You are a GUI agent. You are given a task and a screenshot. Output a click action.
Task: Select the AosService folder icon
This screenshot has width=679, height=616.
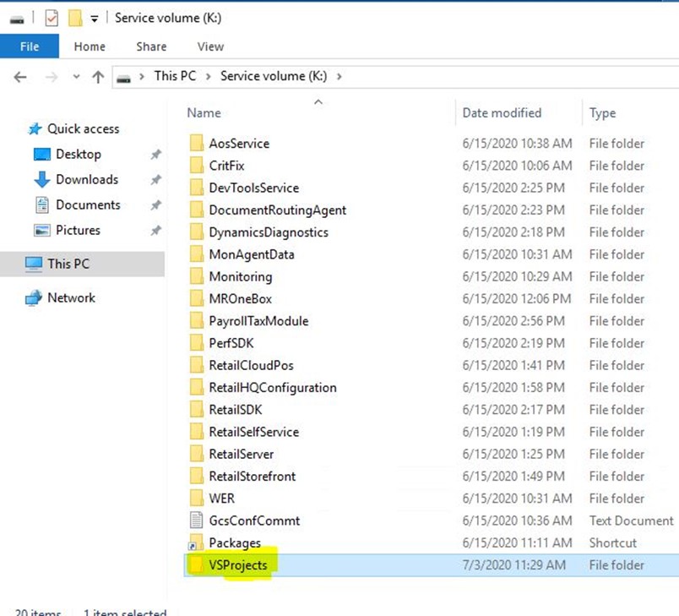(x=197, y=143)
